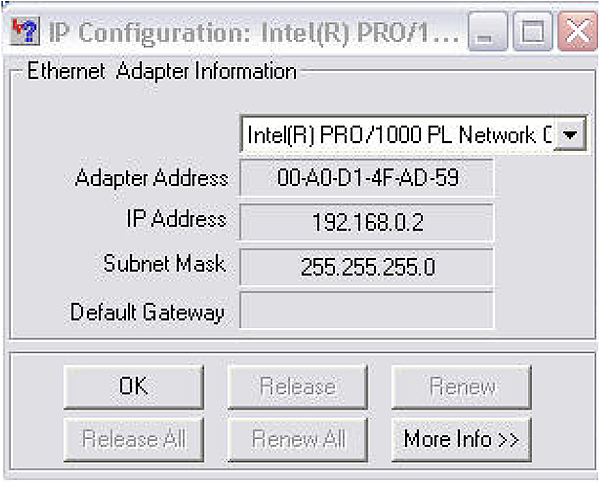
Task: Close the IP Configuration window
Action: (x=577, y=31)
